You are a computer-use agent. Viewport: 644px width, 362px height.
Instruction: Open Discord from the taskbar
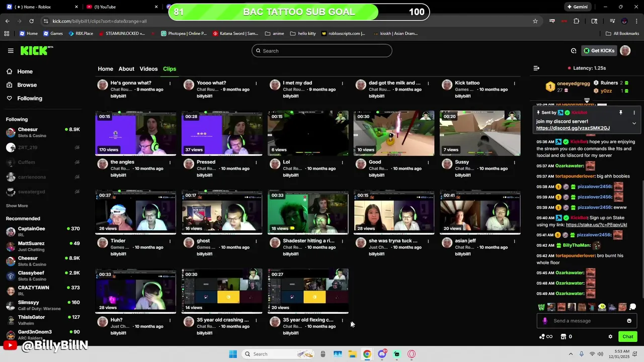pyautogui.click(x=382, y=354)
